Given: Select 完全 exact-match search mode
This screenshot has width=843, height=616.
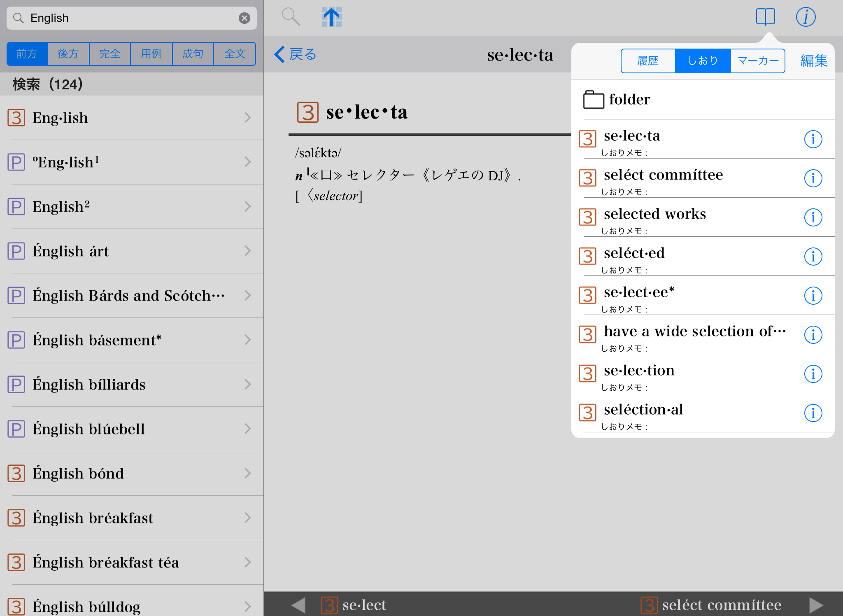Looking at the screenshot, I should (x=110, y=54).
